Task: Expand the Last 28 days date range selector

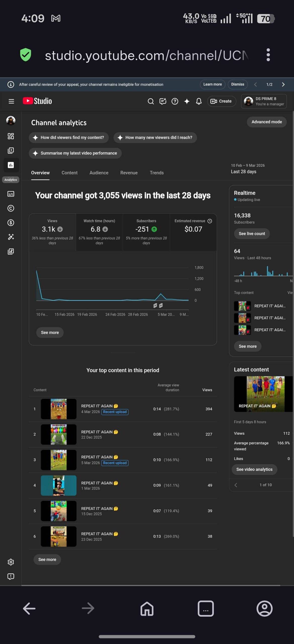Action: (x=248, y=169)
